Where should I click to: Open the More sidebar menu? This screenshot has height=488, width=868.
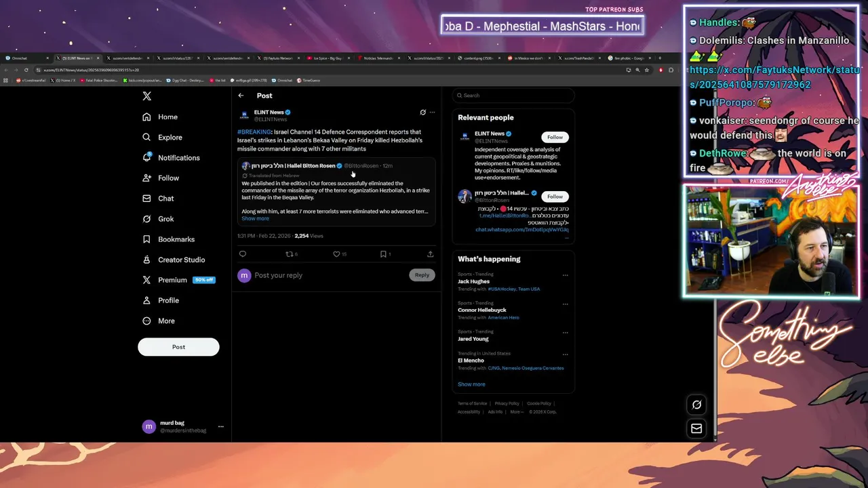coord(159,321)
